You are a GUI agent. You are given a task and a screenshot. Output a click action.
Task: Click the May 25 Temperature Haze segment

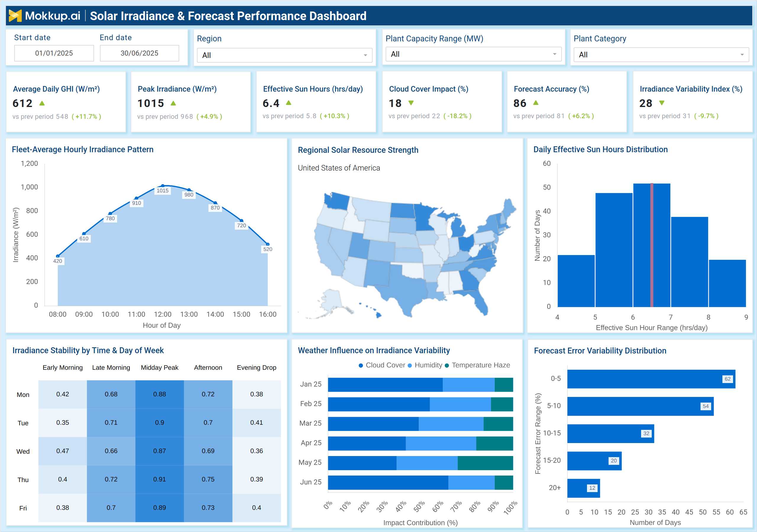point(485,463)
